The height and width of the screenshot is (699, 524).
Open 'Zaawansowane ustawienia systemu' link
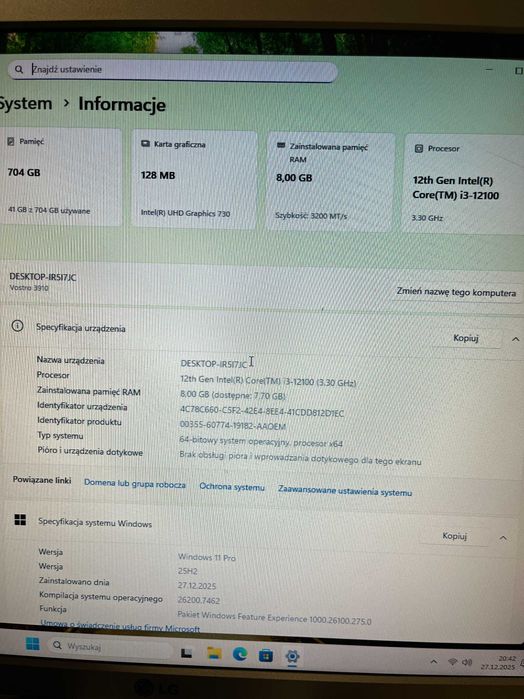(345, 491)
